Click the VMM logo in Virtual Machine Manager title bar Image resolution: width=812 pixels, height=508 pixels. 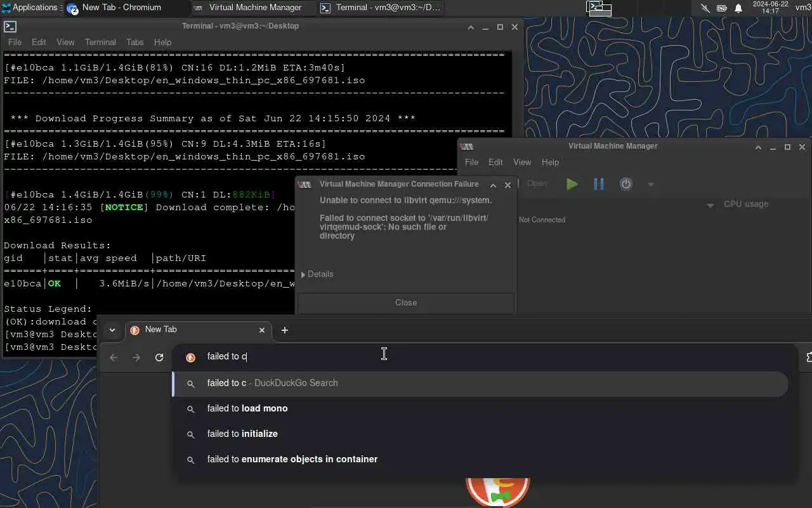pos(467,147)
